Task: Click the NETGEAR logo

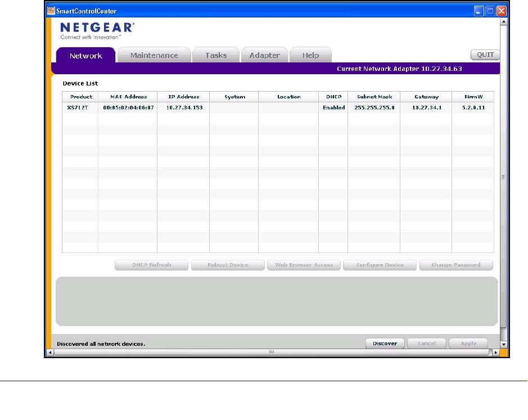Action: tap(97, 31)
